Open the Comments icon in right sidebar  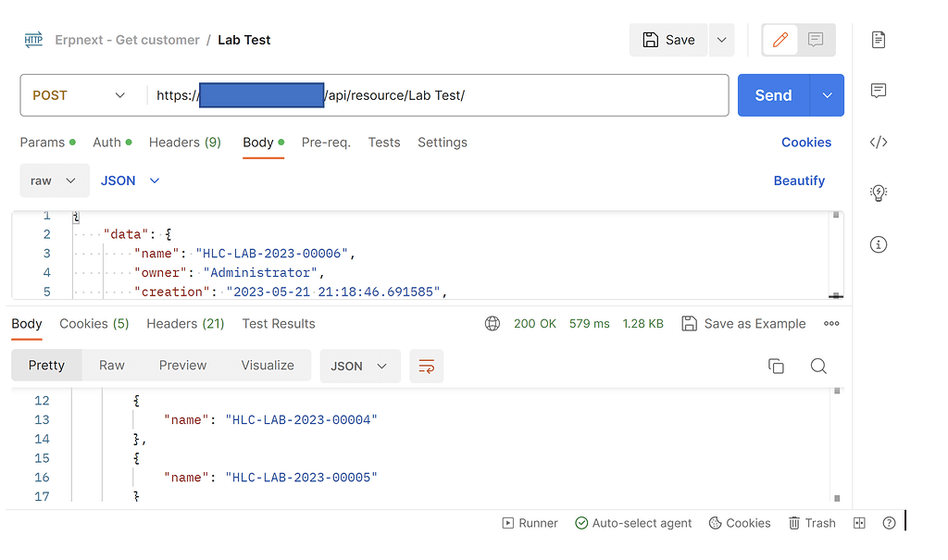(x=879, y=91)
